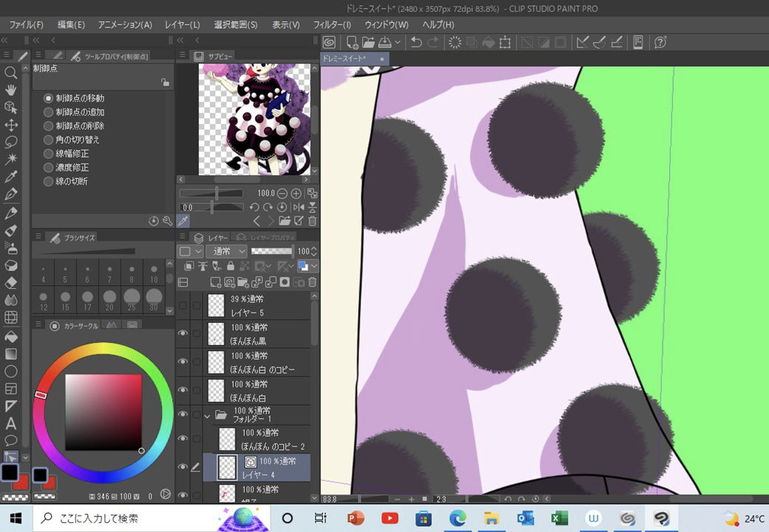Collapse the フォルダー 1 layer folder
769x532 pixels.
coord(207,415)
